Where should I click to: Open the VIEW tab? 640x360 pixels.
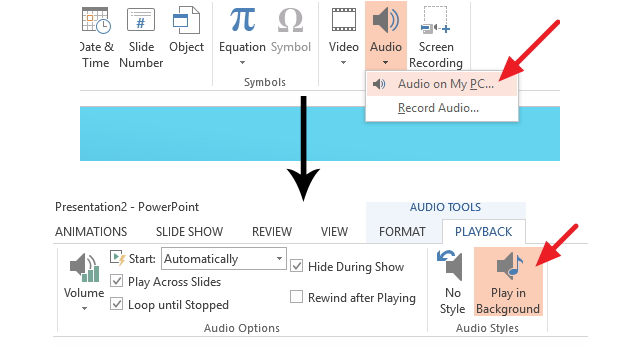[x=334, y=232]
